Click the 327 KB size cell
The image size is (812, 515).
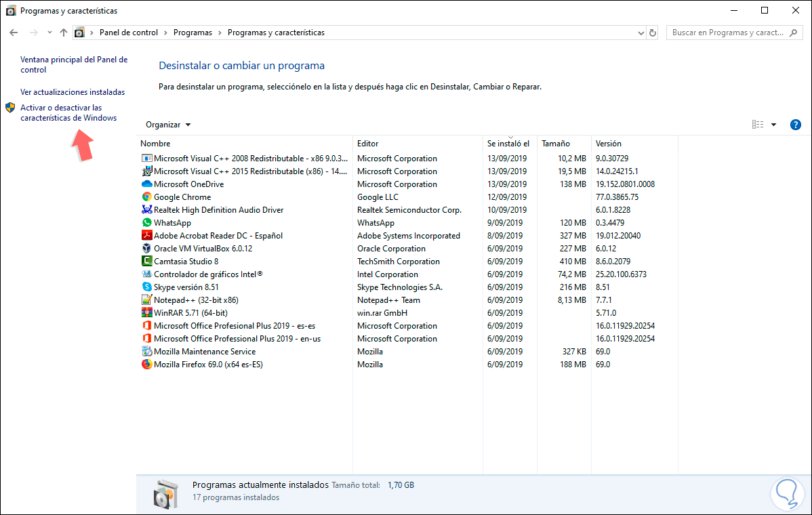574,352
